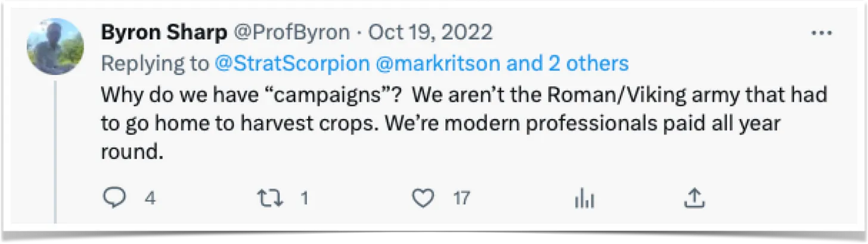The width and height of the screenshot is (868, 244).
Task: Retweet Byron Sharp's tweet
Action: (272, 198)
